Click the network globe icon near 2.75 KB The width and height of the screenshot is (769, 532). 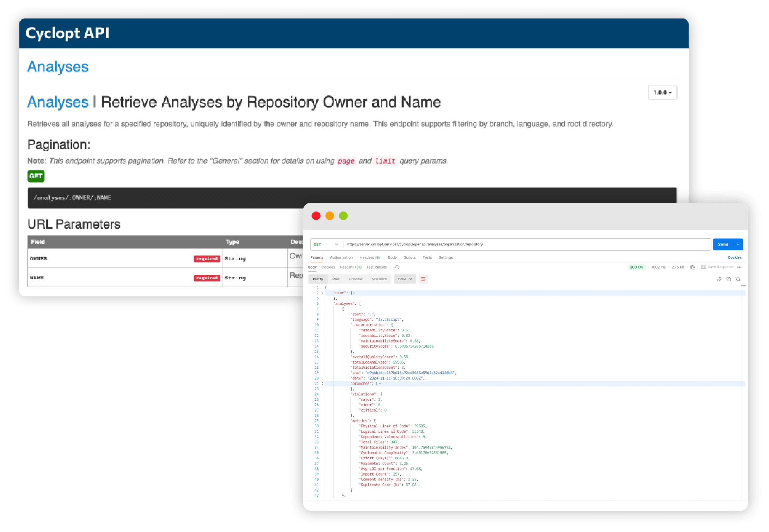pos(693,267)
